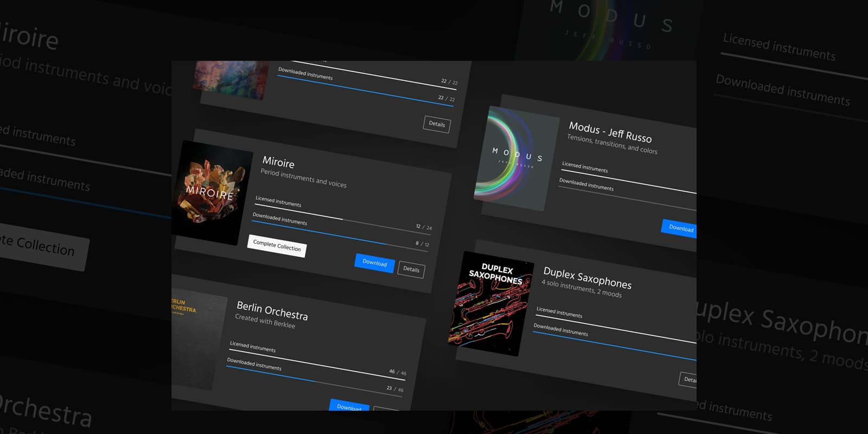Click 'Created with Berklee' subtitle

pos(265,321)
